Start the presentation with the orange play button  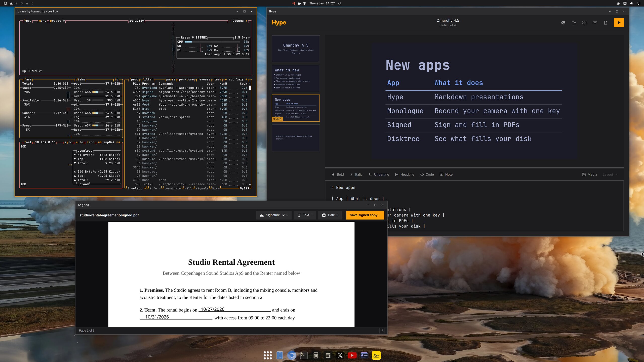(x=619, y=23)
